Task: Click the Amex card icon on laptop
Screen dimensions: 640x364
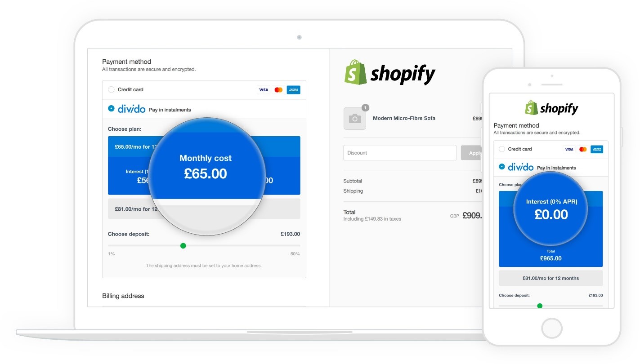Action: click(293, 90)
